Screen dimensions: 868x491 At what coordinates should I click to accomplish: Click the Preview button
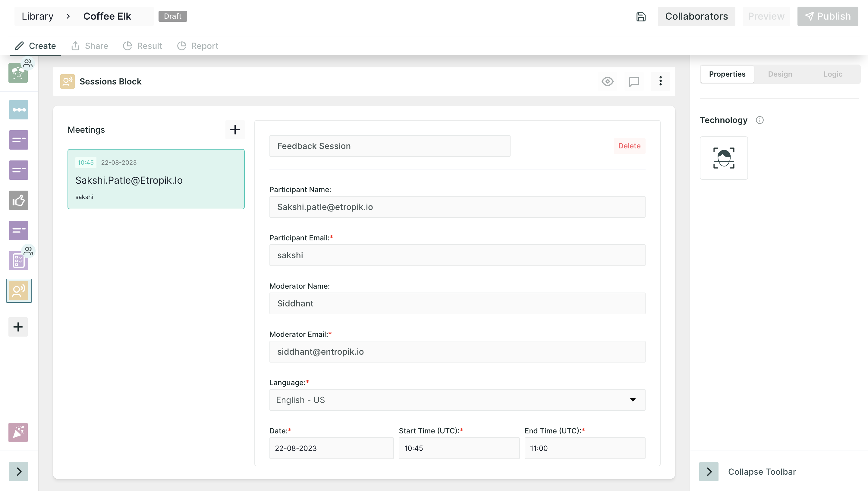click(766, 16)
